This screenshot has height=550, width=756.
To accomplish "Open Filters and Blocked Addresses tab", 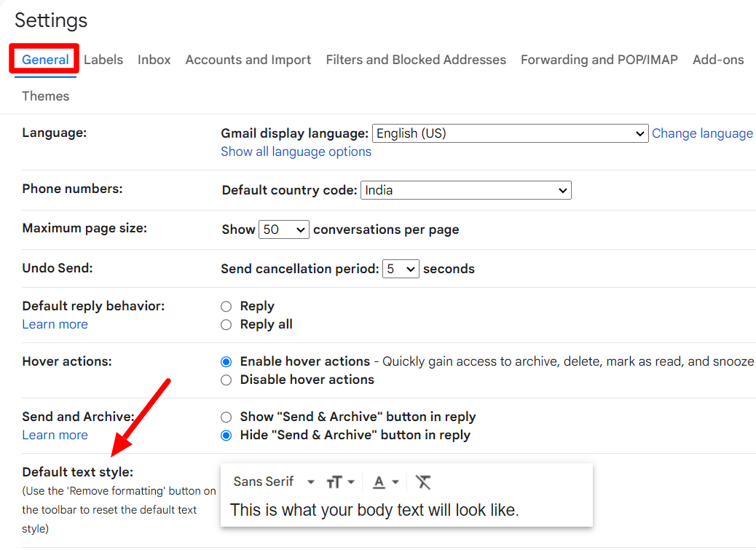I will coord(416,60).
